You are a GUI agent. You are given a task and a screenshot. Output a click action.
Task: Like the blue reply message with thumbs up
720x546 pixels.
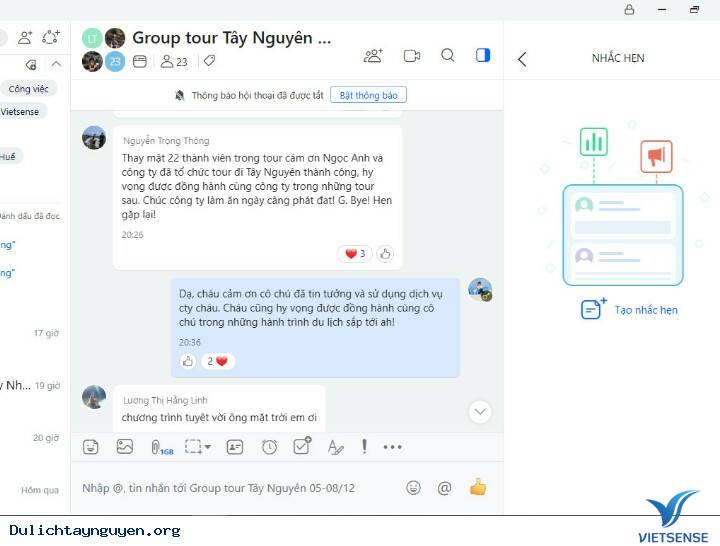[188, 361]
